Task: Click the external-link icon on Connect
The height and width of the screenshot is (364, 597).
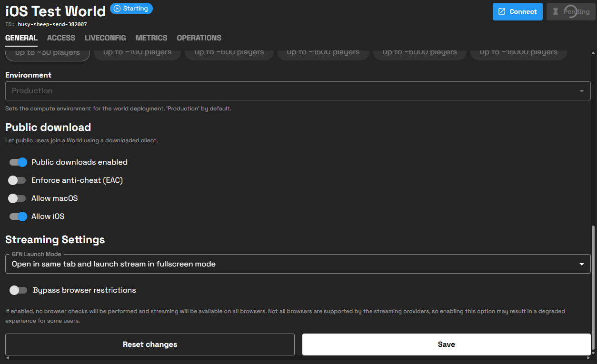Action: pyautogui.click(x=502, y=12)
